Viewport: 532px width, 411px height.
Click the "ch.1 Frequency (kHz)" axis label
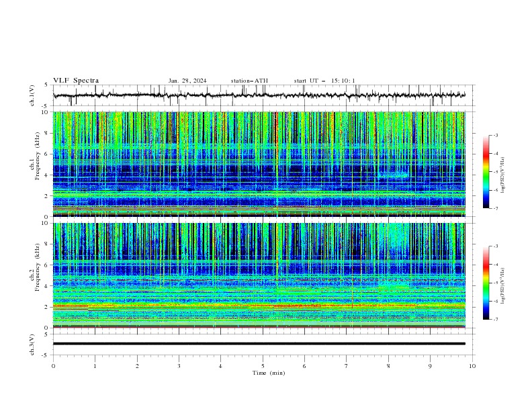(x=34, y=155)
